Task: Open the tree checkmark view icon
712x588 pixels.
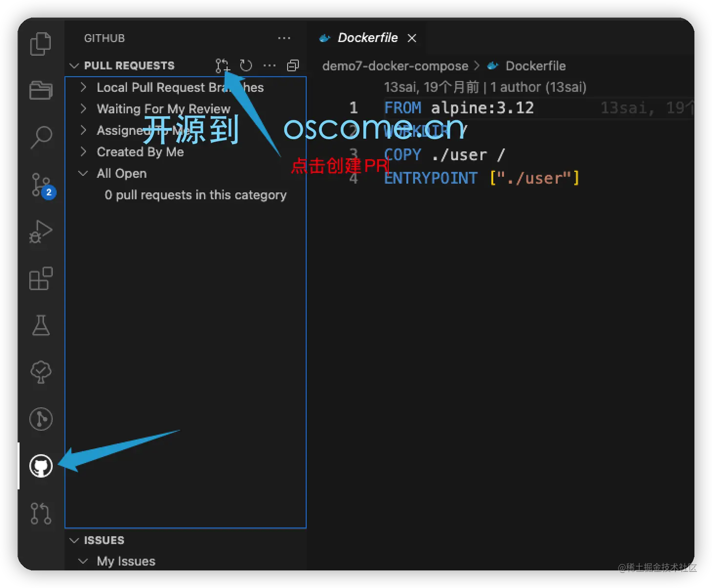Action: click(41, 372)
